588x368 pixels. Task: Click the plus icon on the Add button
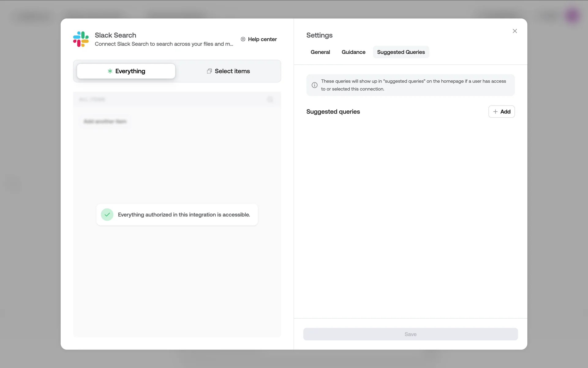495,112
